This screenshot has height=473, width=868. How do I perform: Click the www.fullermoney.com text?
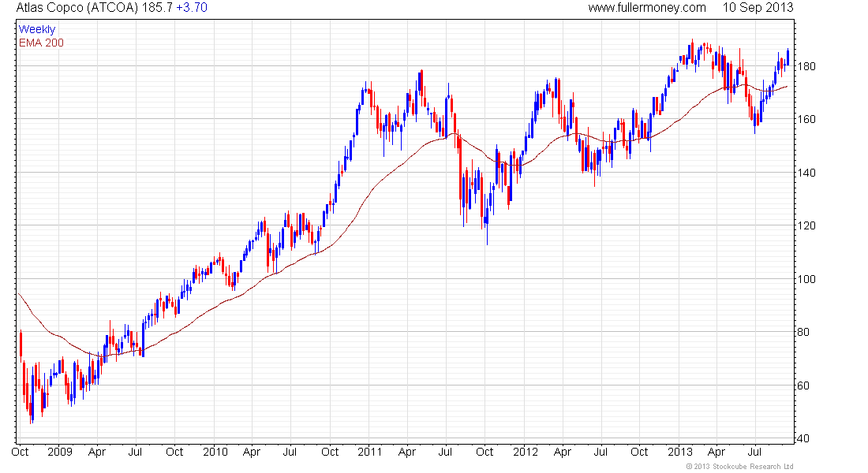click(647, 8)
